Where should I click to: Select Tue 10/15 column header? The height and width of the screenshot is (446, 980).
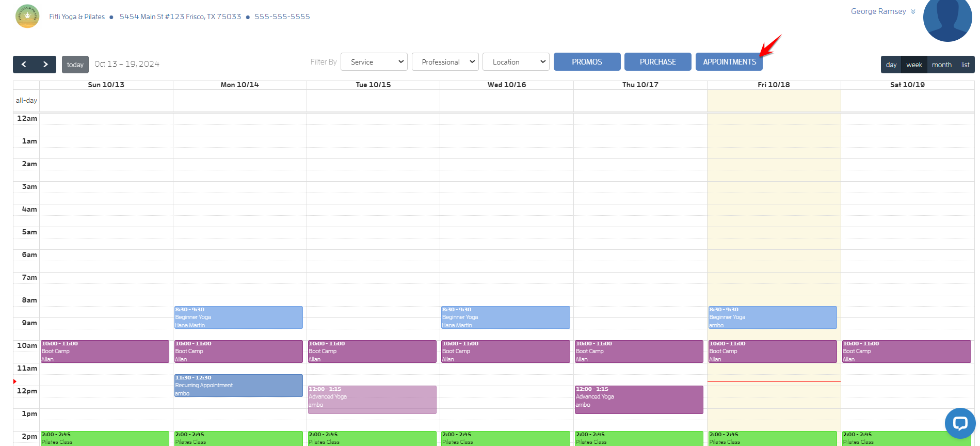point(373,85)
